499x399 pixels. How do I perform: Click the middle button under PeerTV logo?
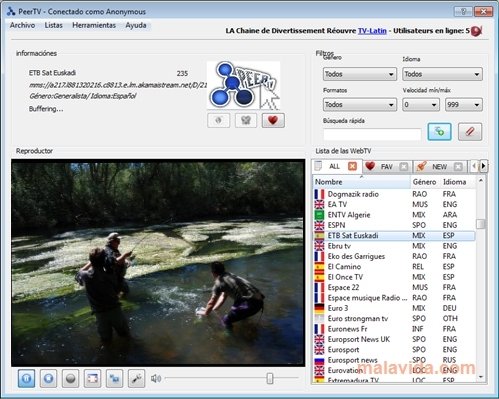pyautogui.click(x=246, y=120)
